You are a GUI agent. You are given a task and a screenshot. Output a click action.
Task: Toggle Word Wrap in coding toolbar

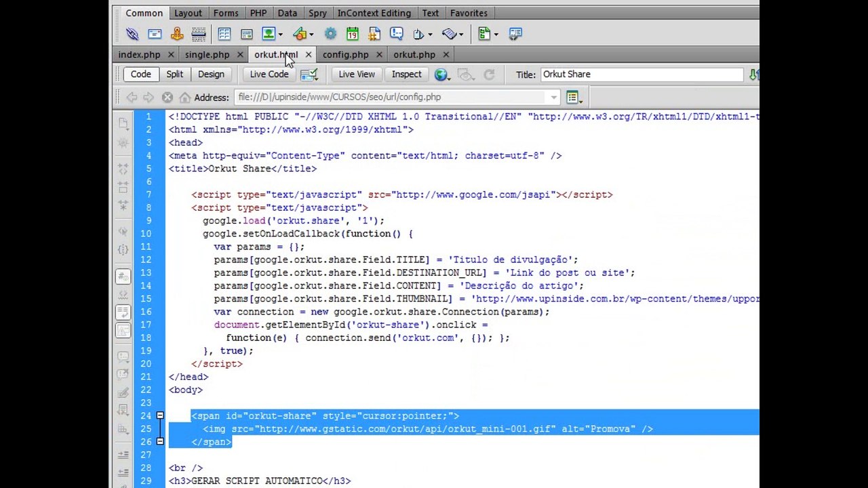(x=123, y=312)
